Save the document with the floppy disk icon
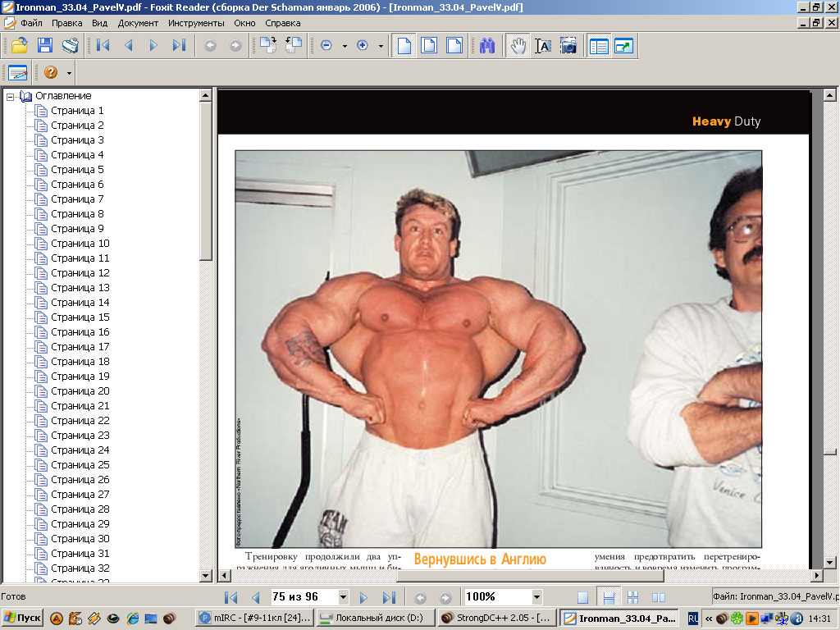 (x=45, y=46)
